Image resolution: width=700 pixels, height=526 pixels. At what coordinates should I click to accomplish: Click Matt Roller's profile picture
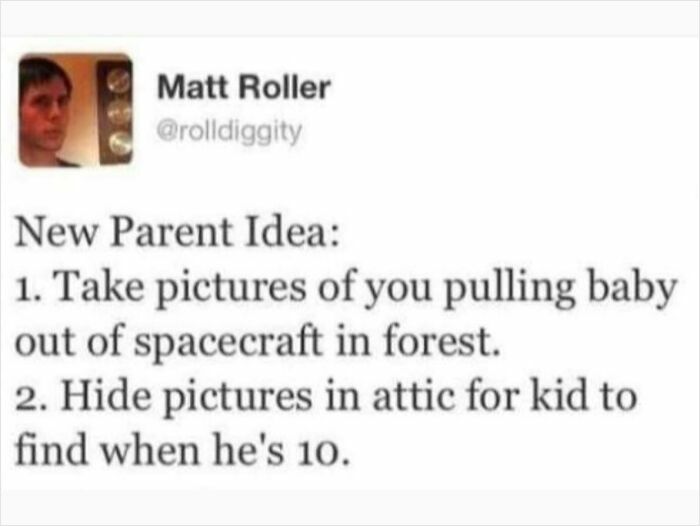pyautogui.click(x=75, y=110)
